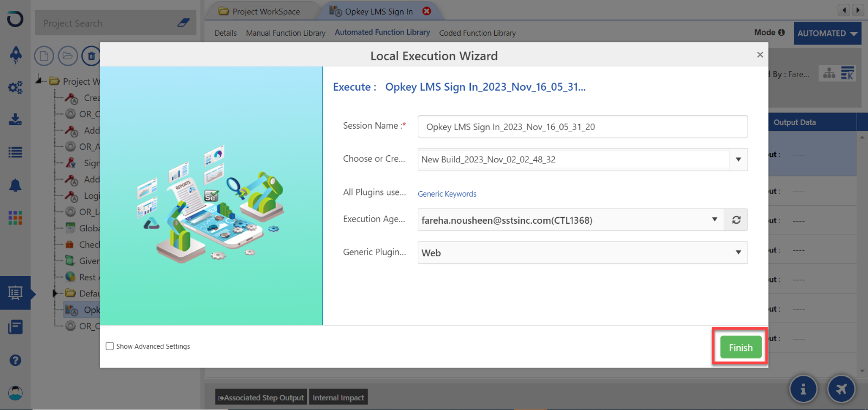Collapse the Project Workspace root node
The image size is (868, 410).
tap(39, 80)
